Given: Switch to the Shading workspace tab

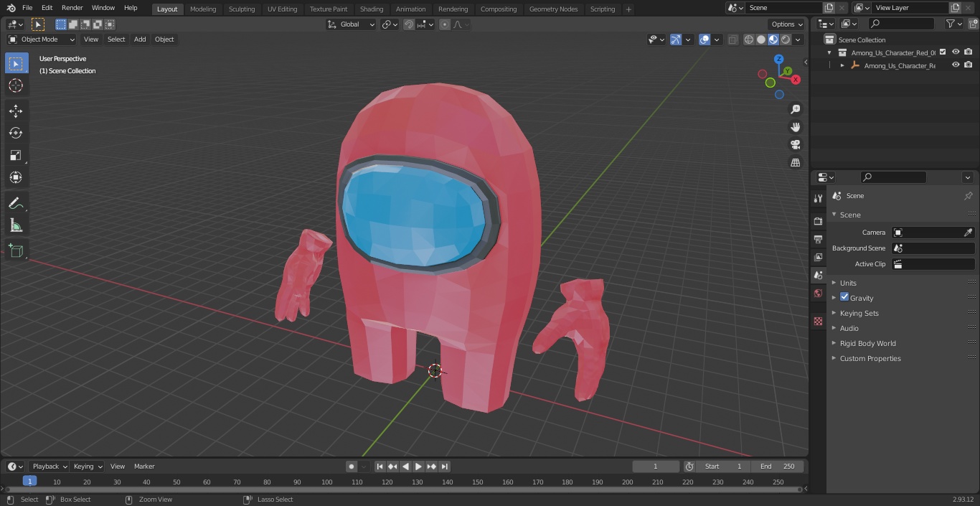Looking at the screenshot, I should pos(372,9).
